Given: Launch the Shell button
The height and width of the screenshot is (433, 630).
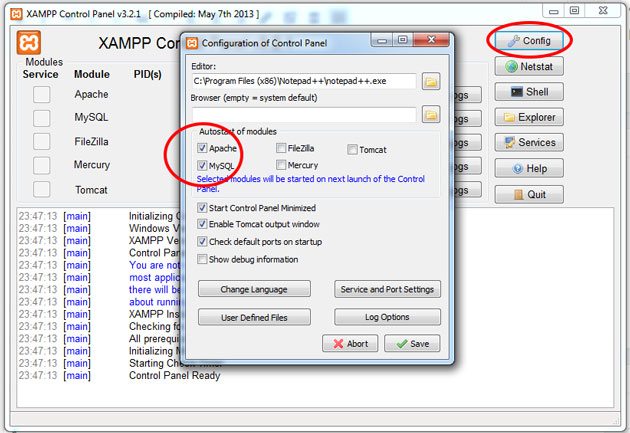Looking at the screenshot, I should coord(529,92).
